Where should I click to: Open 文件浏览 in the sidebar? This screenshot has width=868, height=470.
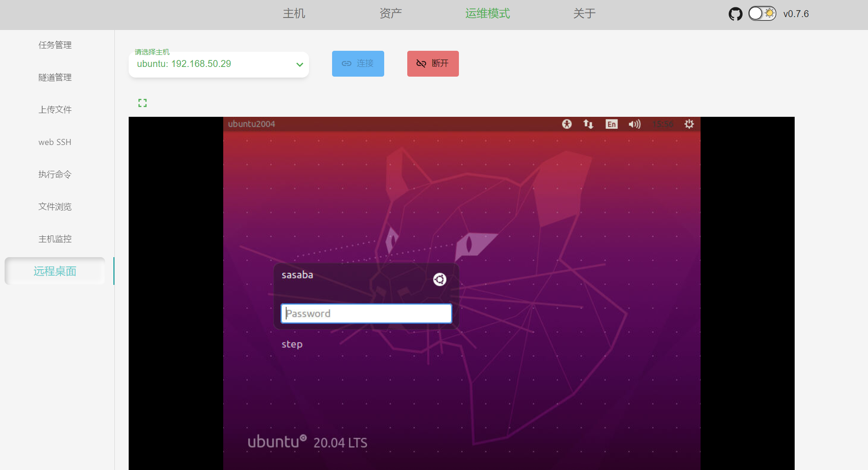coord(55,206)
